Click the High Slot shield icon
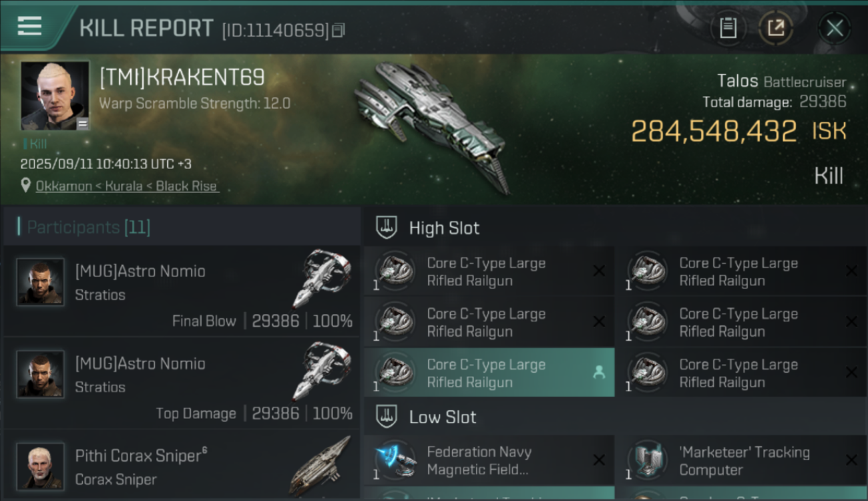 point(387,228)
